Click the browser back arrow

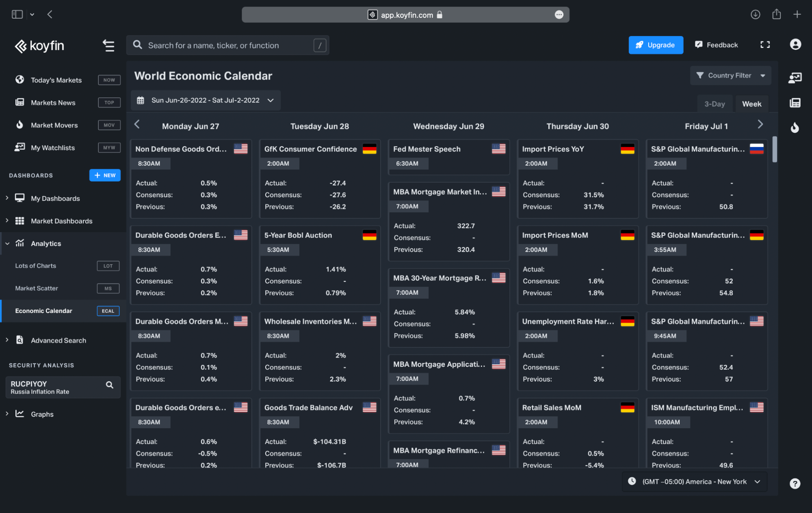click(50, 15)
